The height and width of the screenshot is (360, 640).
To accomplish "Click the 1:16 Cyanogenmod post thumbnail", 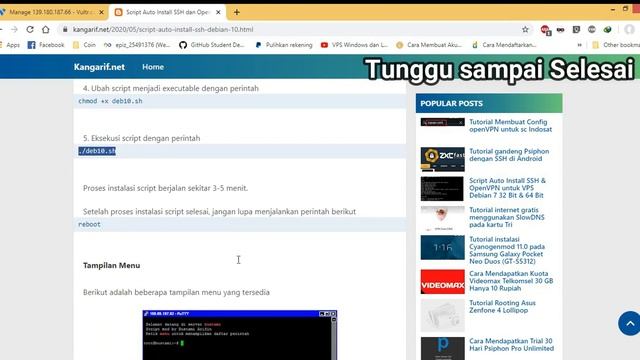I will pos(442,247).
